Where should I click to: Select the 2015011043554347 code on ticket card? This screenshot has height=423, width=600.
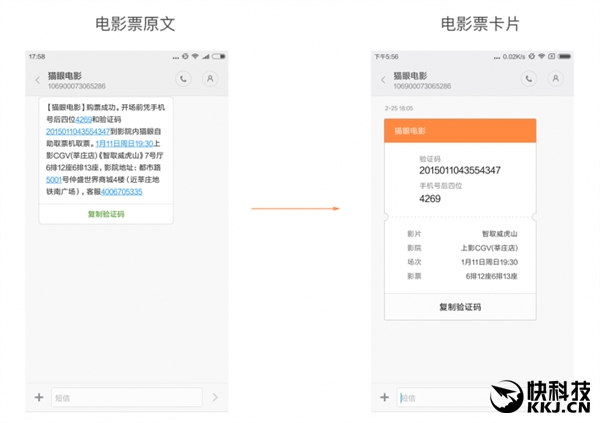coord(460,170)
